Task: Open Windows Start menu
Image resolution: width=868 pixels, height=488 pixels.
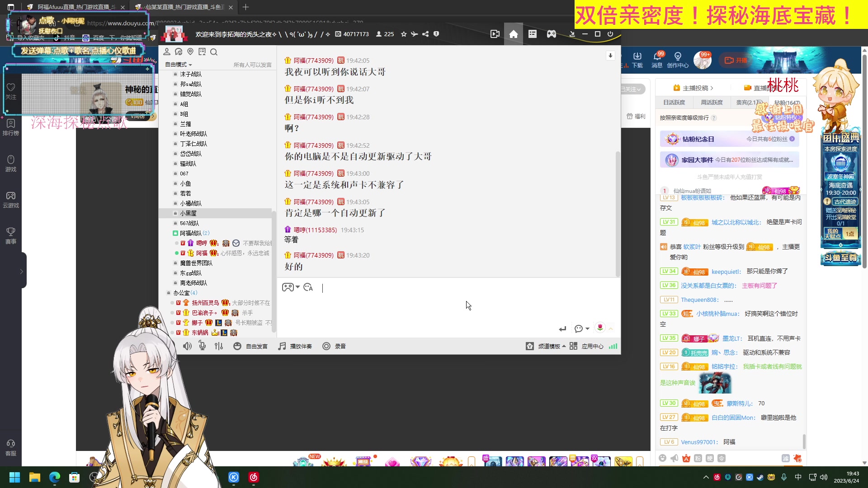Action: 14,477
